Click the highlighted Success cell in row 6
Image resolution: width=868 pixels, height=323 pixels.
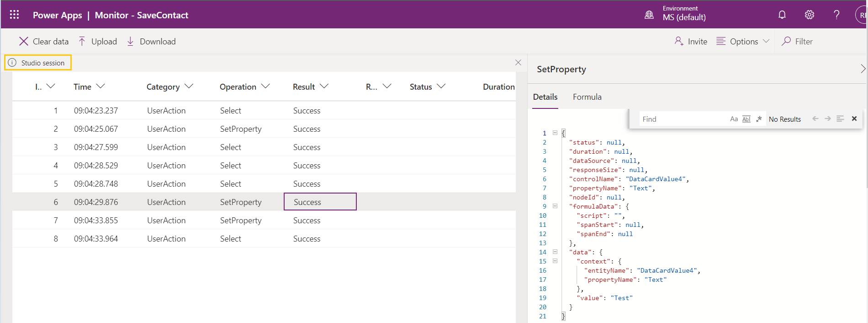[x=320, y=202]
